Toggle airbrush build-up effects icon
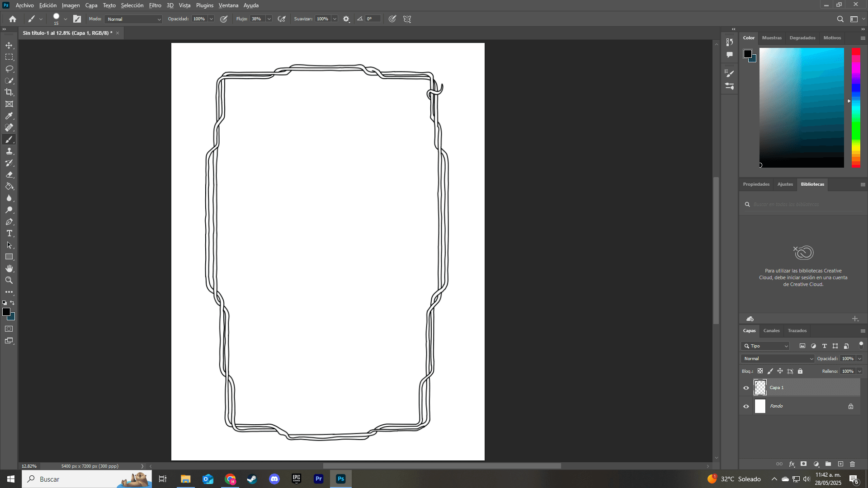Screen dimensions: 868x488 (x=282, y=19)
